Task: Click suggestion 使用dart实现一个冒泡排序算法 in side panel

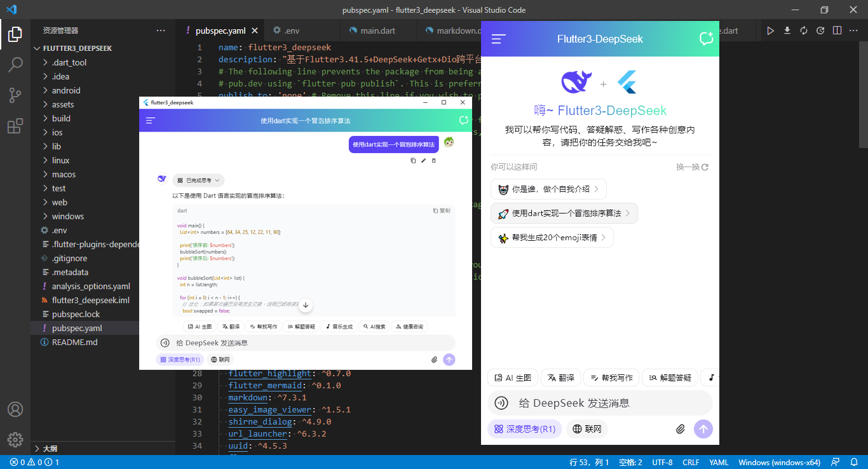Action: coord(564,214)
